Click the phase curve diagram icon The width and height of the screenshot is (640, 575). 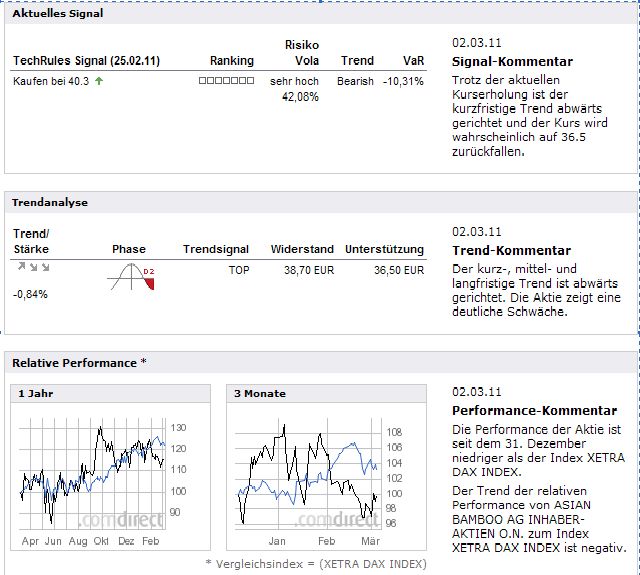tap(132, 277)
